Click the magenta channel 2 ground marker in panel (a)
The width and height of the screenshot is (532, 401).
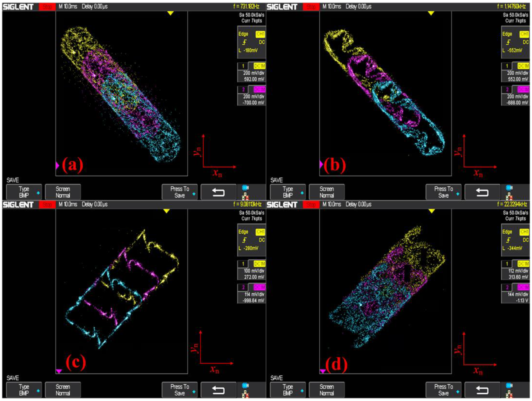pos(57,166)
